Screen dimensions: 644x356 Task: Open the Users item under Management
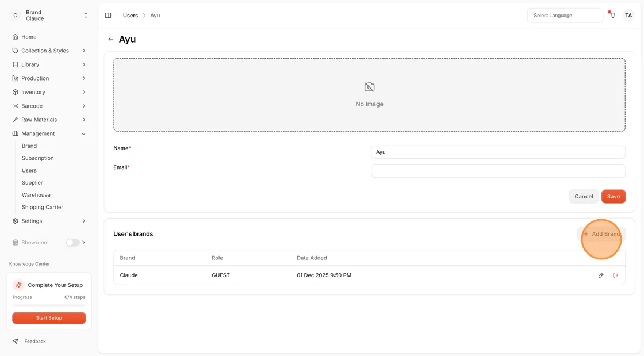pos(29,170)
